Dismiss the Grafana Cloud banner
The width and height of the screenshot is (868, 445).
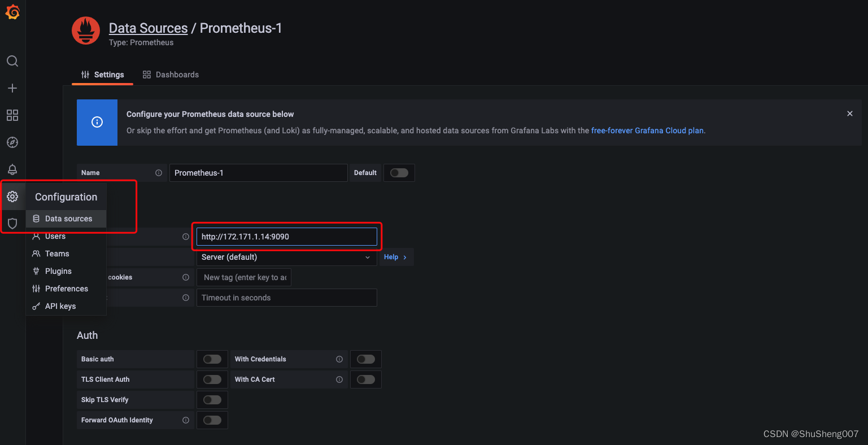click(x=850, y=114)
